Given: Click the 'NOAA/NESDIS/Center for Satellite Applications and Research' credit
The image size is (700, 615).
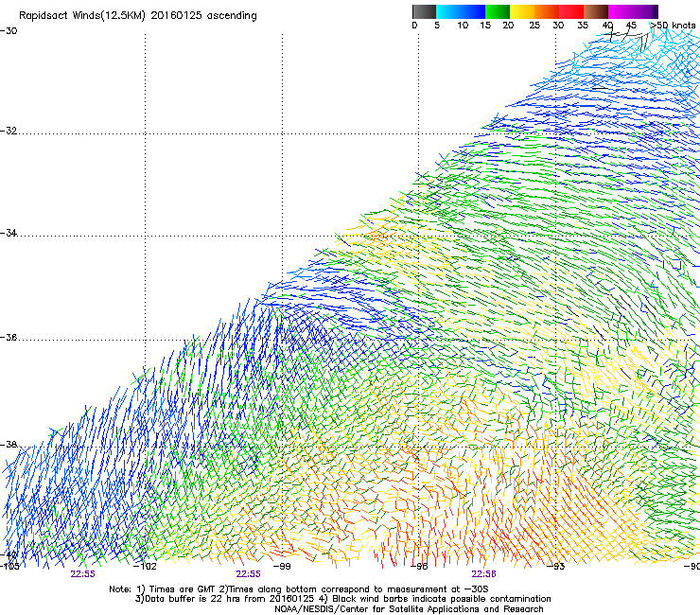Looking at the screenshot, I should tap(409, 609).
